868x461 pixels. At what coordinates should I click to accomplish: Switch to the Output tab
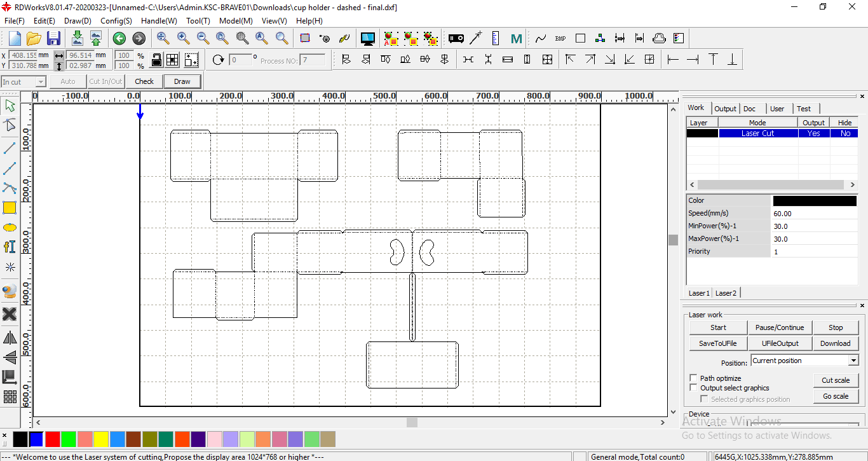click(725, 109)
